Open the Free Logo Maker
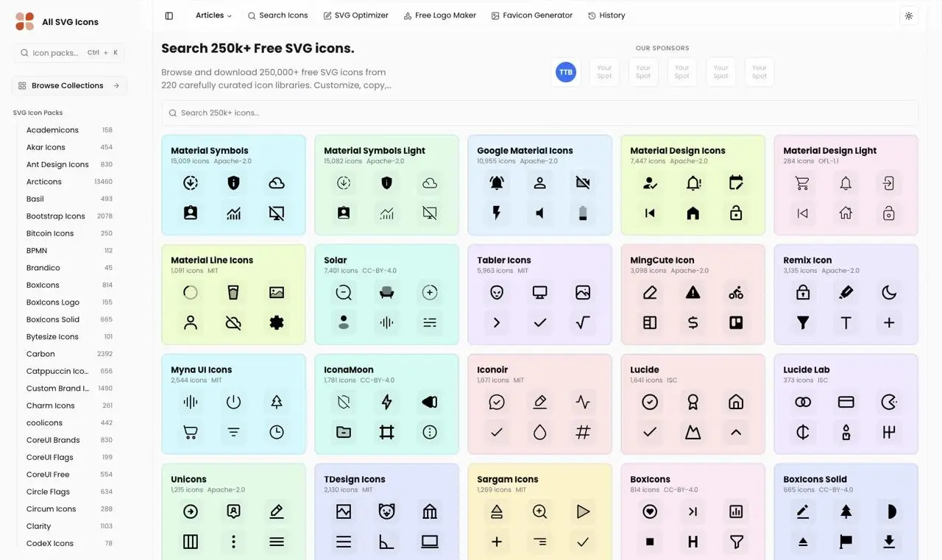The image size is (942, 560). tap(439, 15)
